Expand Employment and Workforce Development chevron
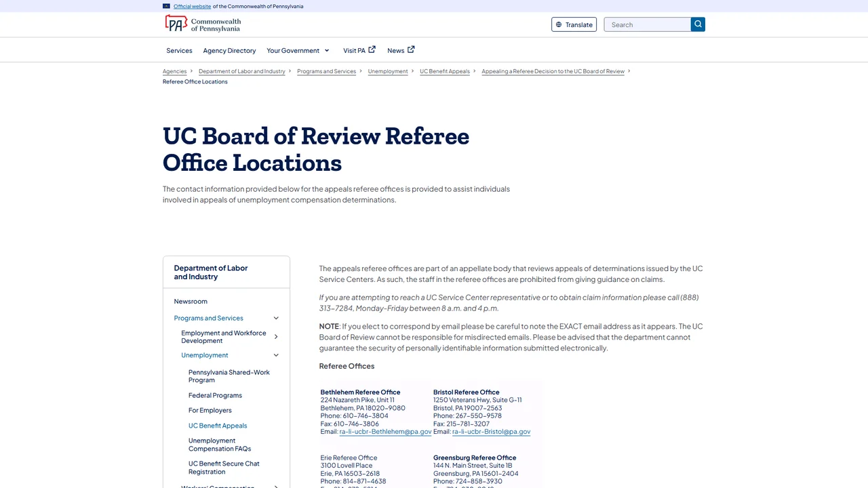This screenshot has width=868, height=488. coord(276,337)
